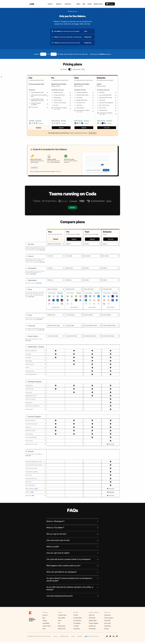Screen dimensions: 145x644
Task: Click the Create button in the AI prompt preview
Action: (106, 170)
